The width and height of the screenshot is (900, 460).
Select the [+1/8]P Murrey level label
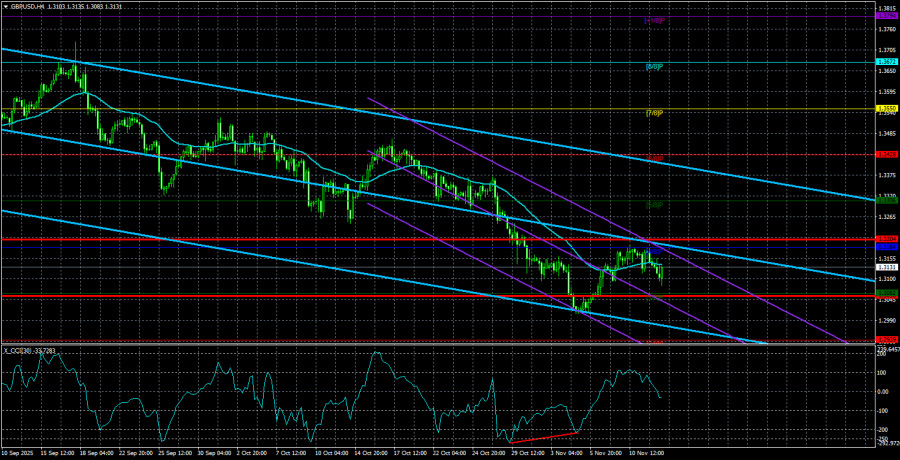pyautogui.click(x=654, y=21)
